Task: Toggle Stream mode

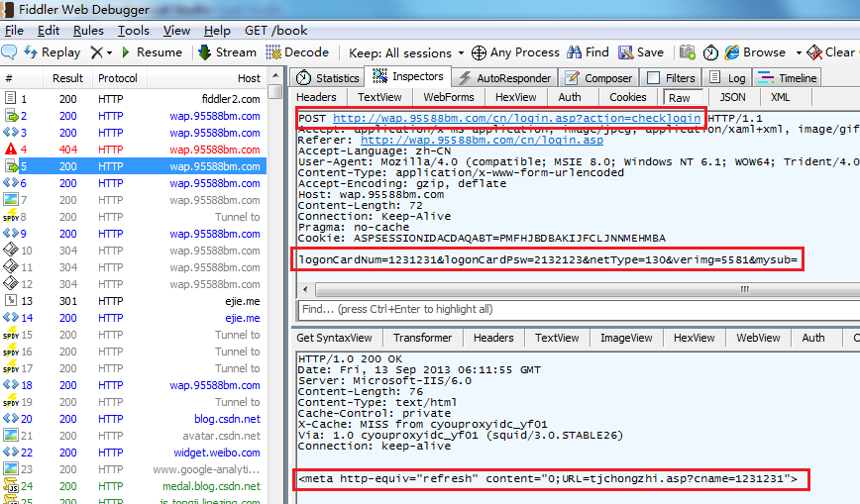Action: pyautogui.click(x=228, y=52)
